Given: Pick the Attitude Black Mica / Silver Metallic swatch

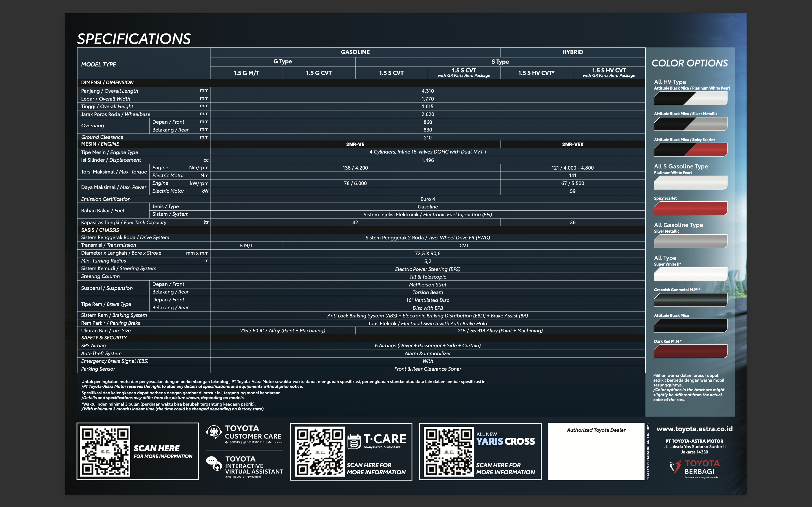Looking at the screenshot, I should tap(690, 124).
